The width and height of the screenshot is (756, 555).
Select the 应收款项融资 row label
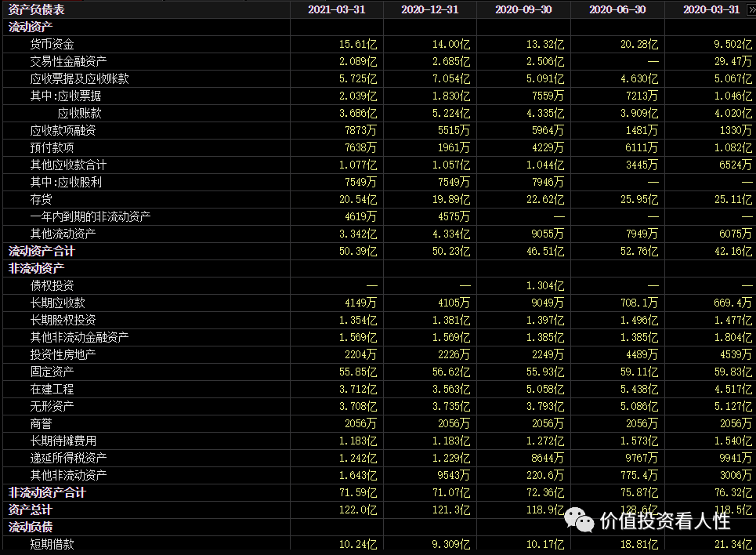pos(63,131)
